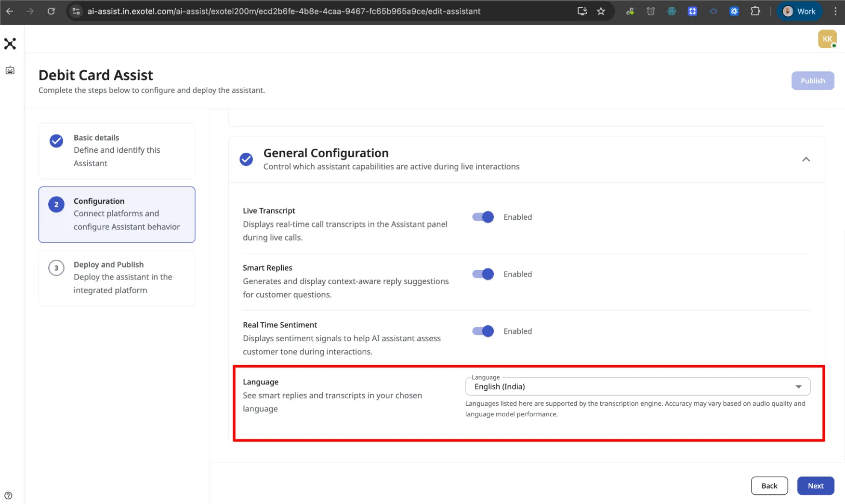
Task: Click the Basic details completed checkmark
Action: [x=56, y=141]
